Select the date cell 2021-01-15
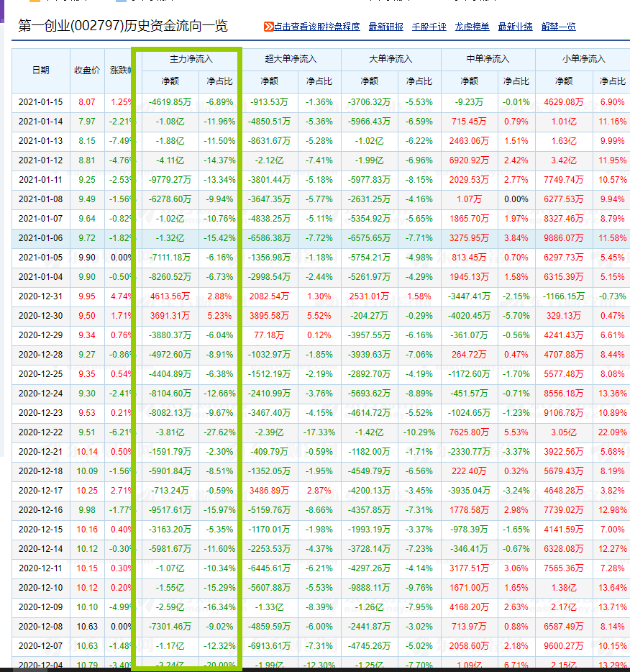 (x=41, y=102)
